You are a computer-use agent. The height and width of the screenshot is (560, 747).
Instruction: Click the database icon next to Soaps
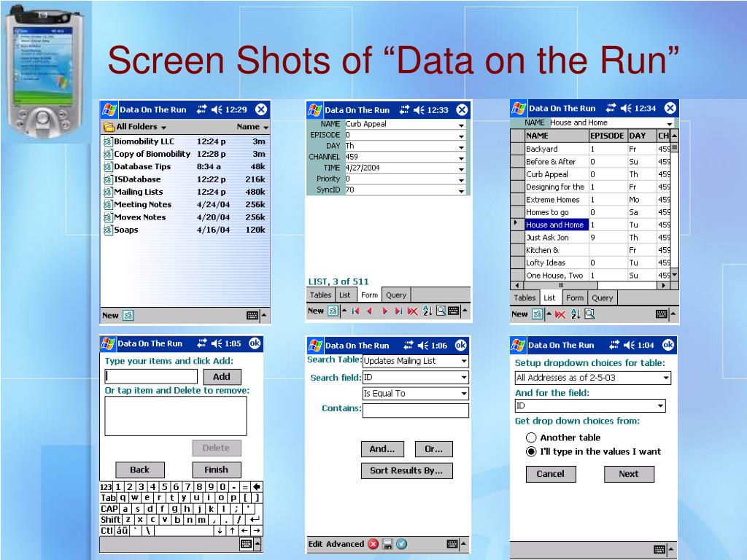coord(108,230)
